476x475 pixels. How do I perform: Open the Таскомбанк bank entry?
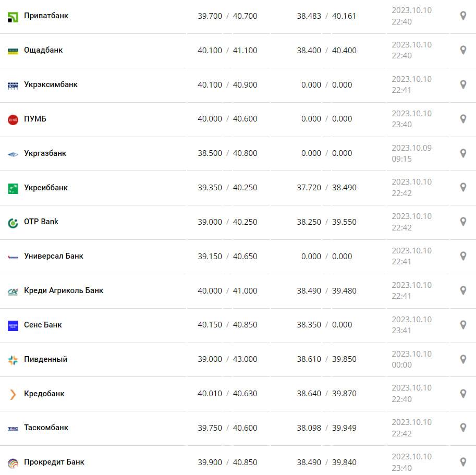46,428
